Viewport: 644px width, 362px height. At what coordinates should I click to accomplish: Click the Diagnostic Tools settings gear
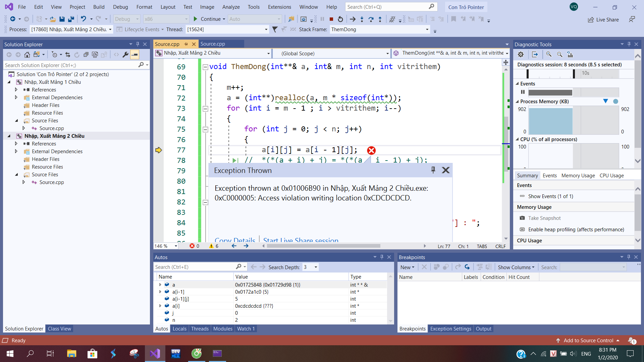click(521, 54)
